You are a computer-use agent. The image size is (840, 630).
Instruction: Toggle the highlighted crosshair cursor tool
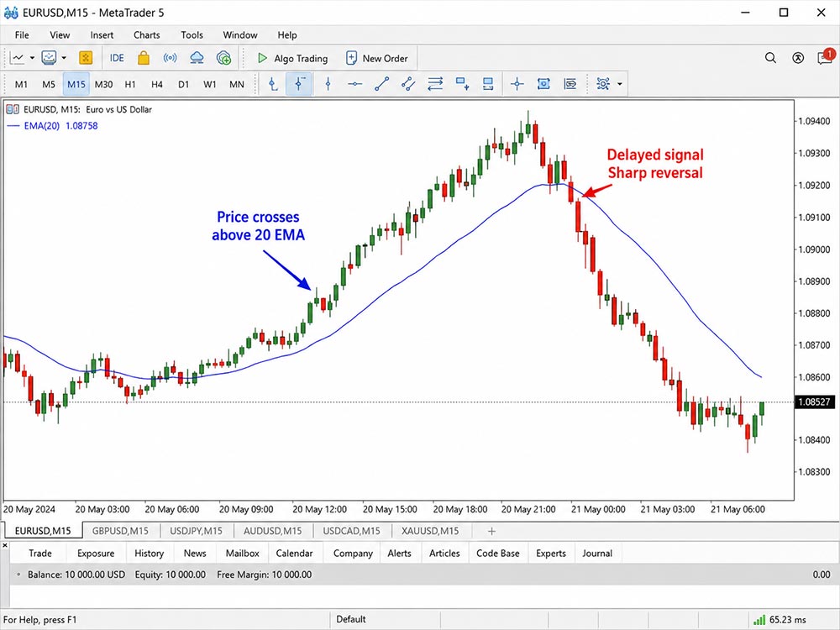(x=299, y=84)
